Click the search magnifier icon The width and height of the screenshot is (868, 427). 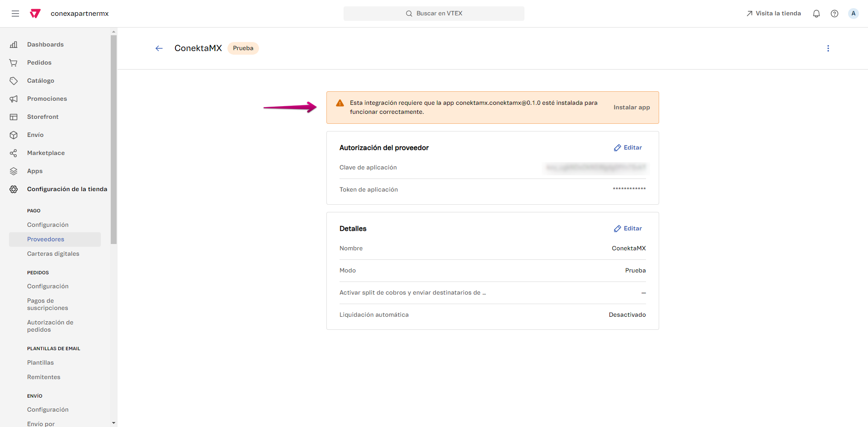tap(409, 14)
